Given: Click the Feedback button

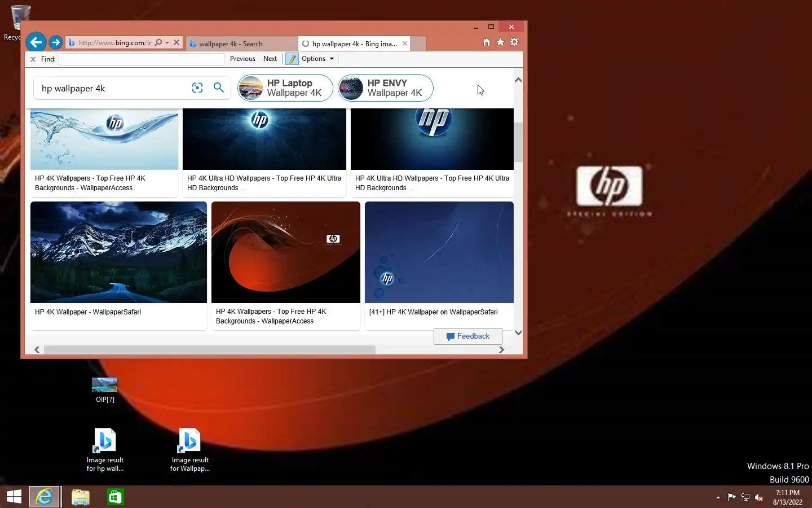Looking at the screenshot, I should coord(467,336).
